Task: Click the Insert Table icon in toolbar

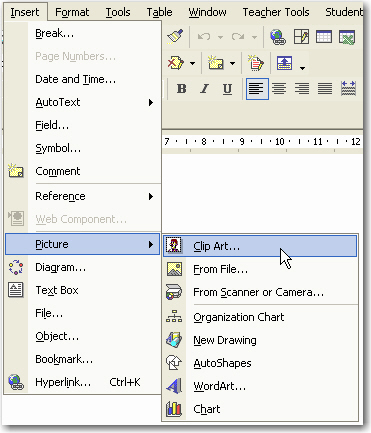Action: point(324,37)
